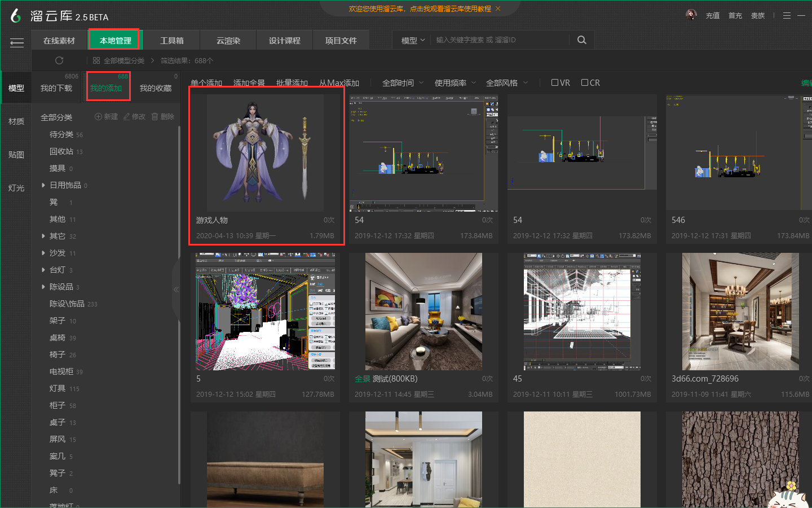Click the 首充 link
812x508 pixels.
pyautogui.click(x=735, y=16)
